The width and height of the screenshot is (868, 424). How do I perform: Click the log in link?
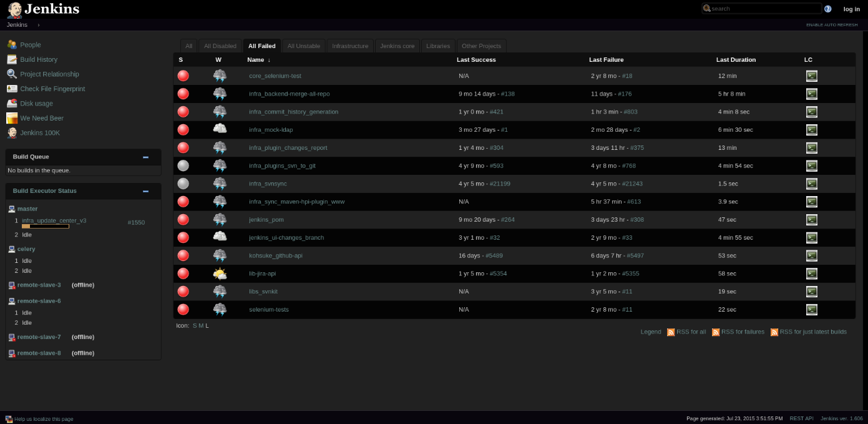click(x=851, y=9)
